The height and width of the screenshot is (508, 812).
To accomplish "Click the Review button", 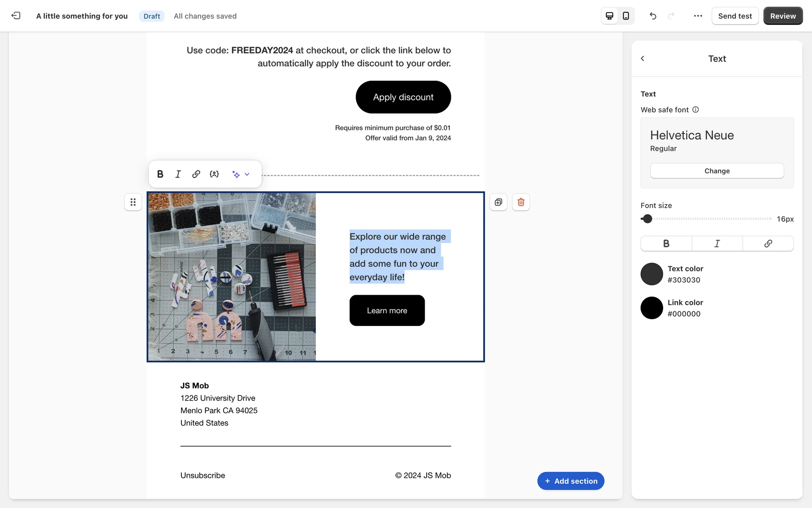I will 782,16.
